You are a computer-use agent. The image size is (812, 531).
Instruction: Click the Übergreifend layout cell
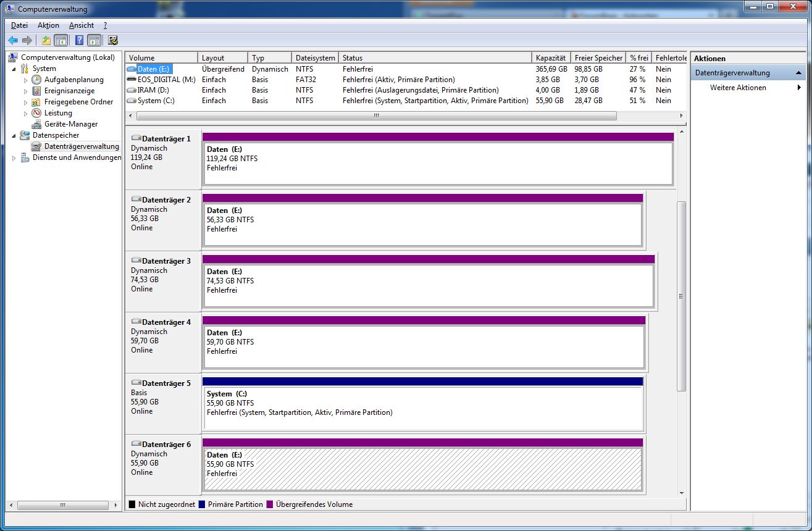coord(223,69)
